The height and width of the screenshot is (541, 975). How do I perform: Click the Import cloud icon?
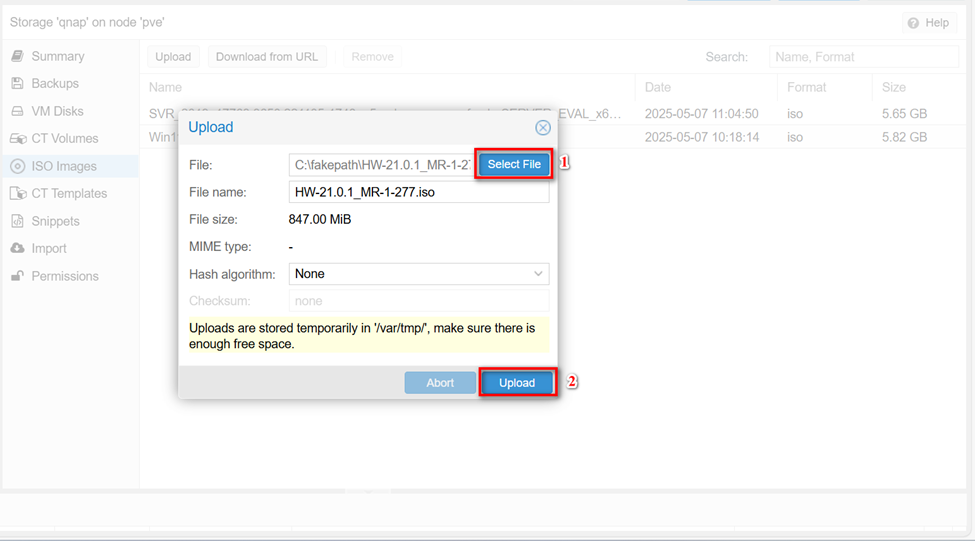pyautogui.click(x=17, y=249)
